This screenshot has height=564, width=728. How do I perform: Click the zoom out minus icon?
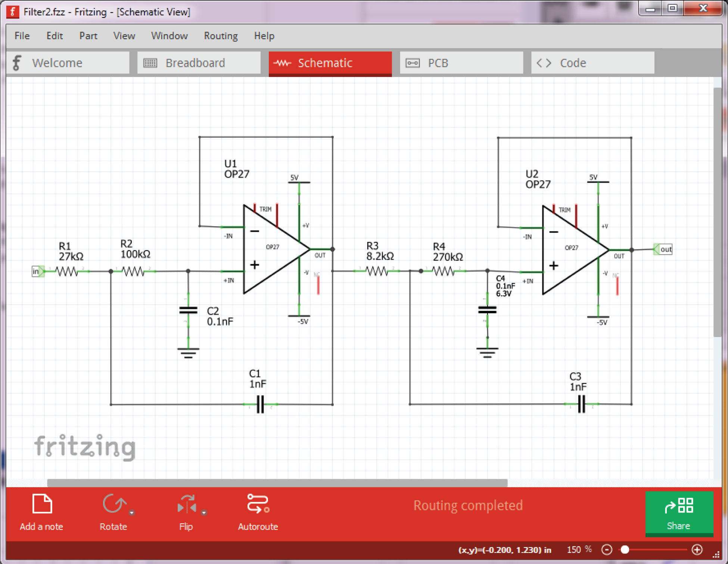click(607, 549)
